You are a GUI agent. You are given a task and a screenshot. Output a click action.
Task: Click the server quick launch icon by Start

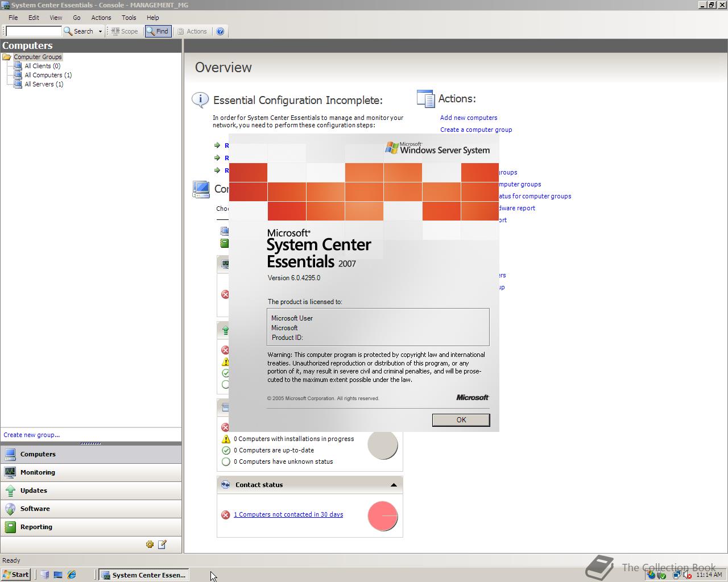pos(44,575)
